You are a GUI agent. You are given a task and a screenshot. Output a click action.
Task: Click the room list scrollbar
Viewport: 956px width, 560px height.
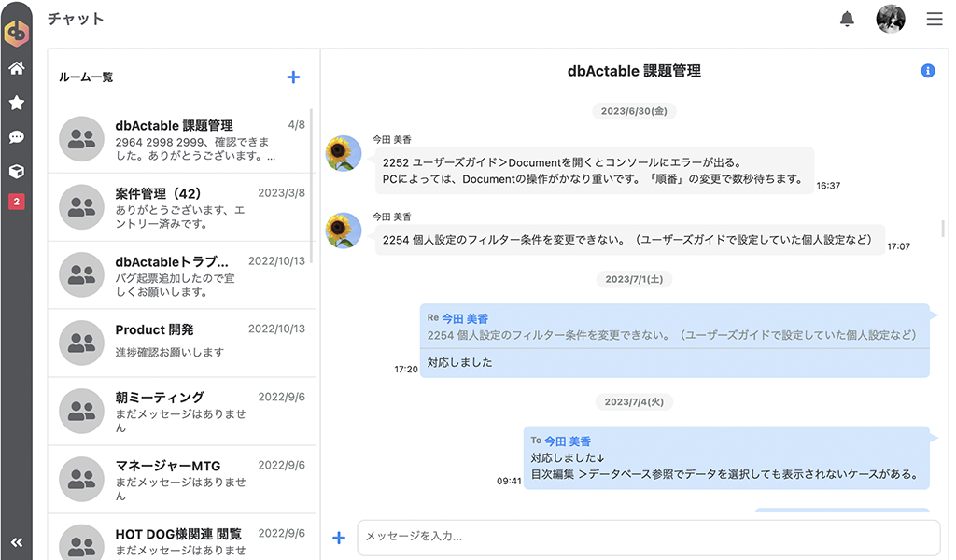(312, 186)
